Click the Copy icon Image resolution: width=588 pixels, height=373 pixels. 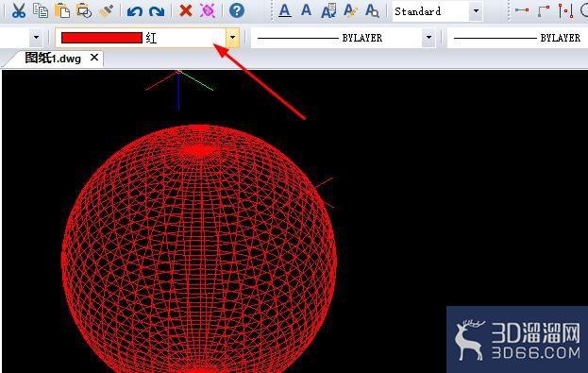(41, 10)
